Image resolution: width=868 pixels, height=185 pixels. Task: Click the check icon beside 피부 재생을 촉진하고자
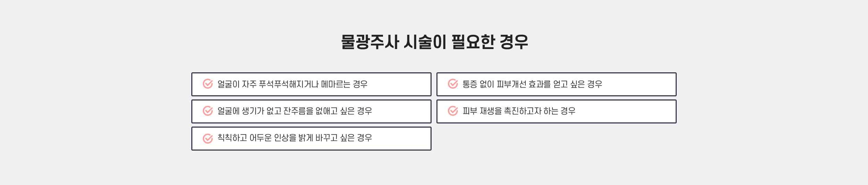pos(453,111)
